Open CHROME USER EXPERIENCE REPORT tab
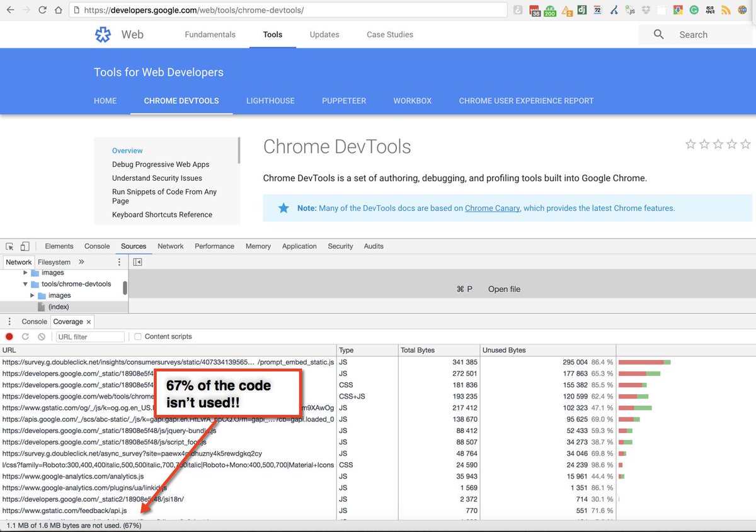 coord(526,101)
